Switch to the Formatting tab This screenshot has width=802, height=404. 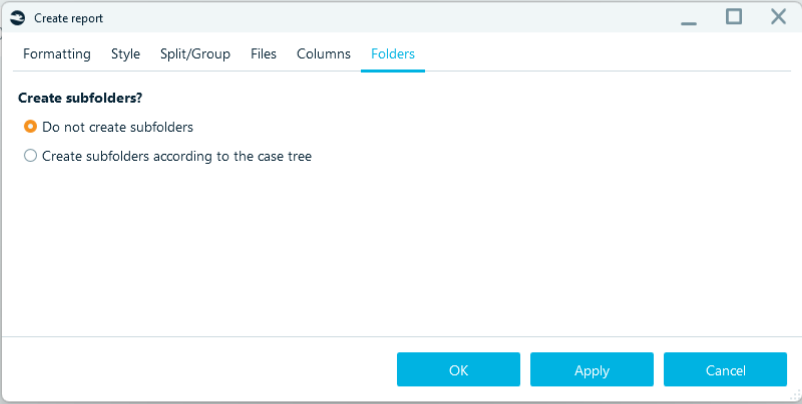tap(57, 54)
